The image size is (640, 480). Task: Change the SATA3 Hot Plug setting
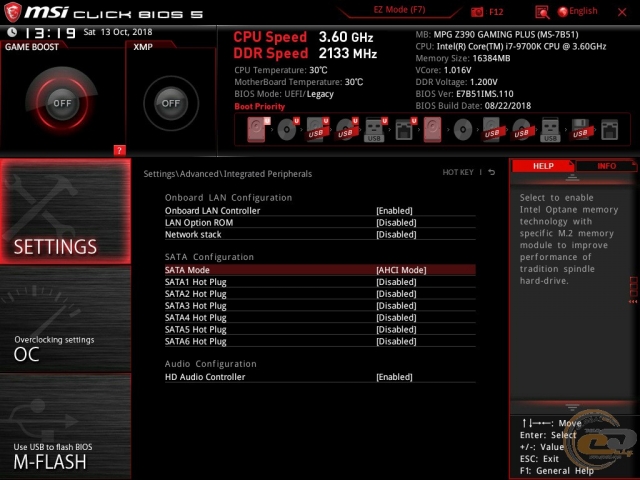tap(320, 305)
